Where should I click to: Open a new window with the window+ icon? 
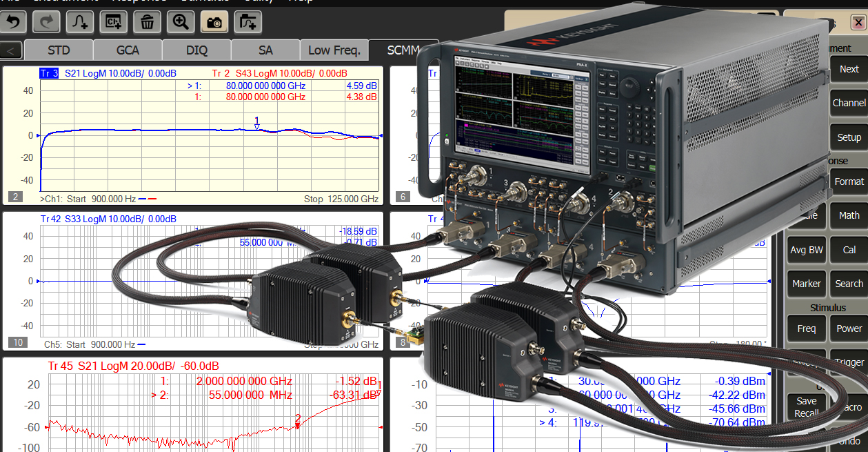click(248, 21)
